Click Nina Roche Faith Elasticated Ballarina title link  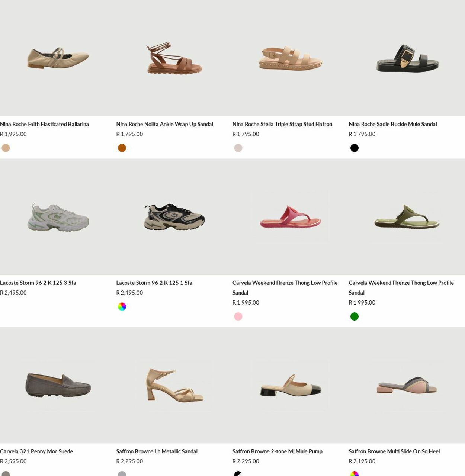click(x=44, y=124)
